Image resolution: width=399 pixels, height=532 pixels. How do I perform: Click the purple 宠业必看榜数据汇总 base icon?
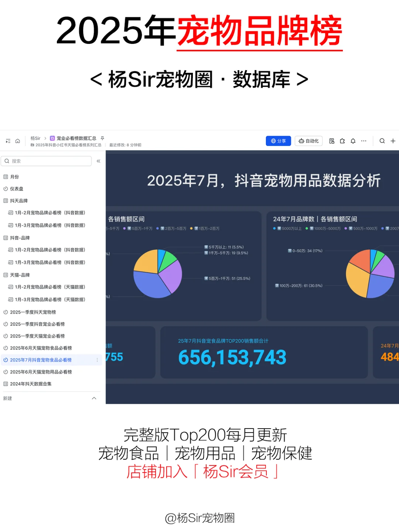coord(52,138)
